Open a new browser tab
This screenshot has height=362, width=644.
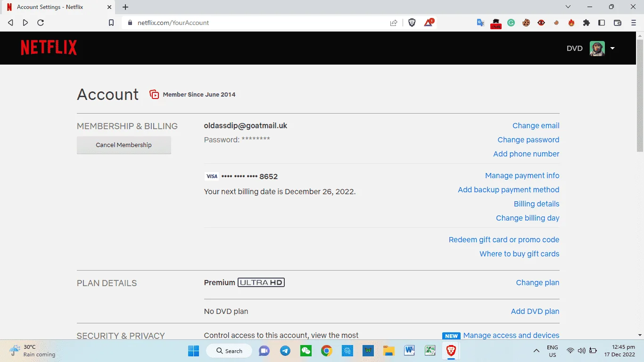(125, 7)
